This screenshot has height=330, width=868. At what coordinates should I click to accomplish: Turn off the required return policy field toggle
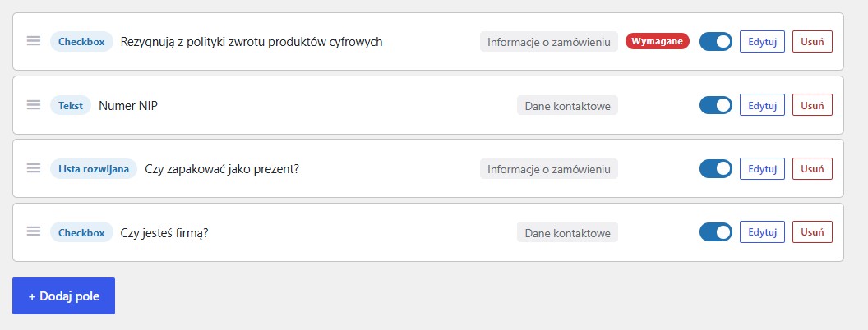point(716,42)
